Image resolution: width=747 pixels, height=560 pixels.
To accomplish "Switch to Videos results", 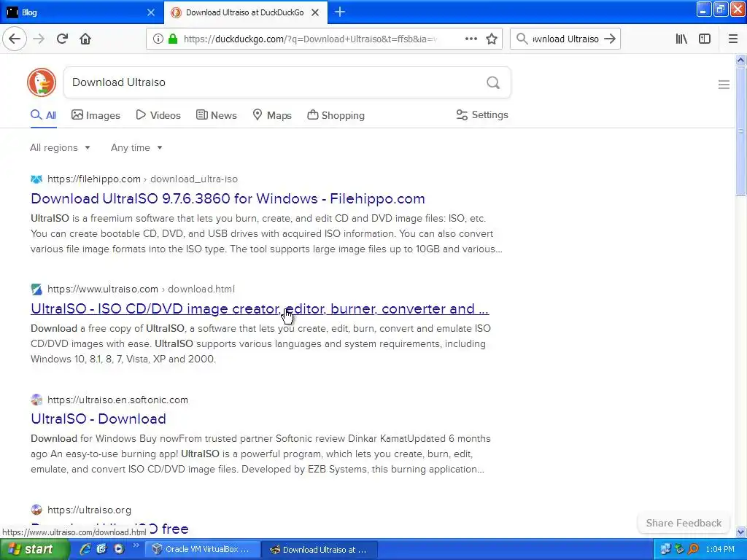I will pyautogui.click(x=158, y=115).
